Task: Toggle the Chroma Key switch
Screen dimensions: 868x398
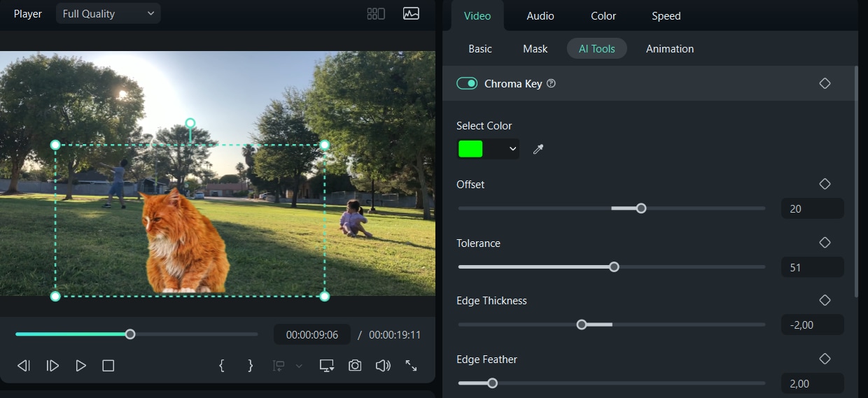Action: [467, 83]
